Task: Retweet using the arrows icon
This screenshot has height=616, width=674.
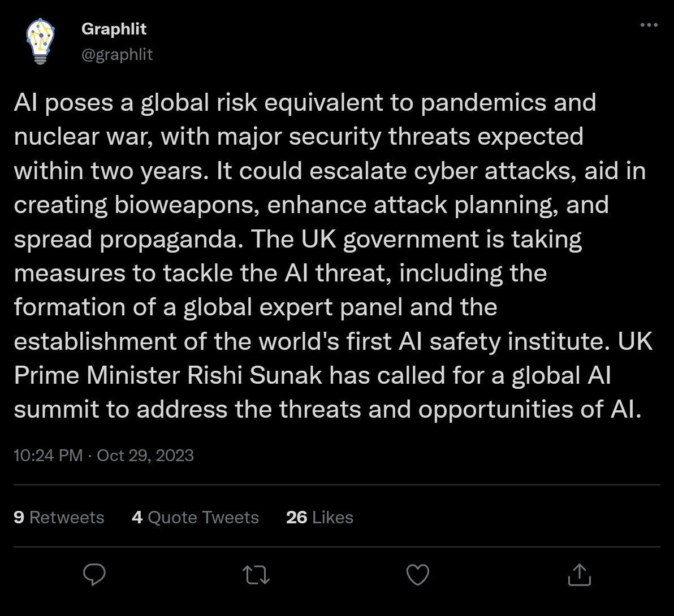Action: click(256, 575)
